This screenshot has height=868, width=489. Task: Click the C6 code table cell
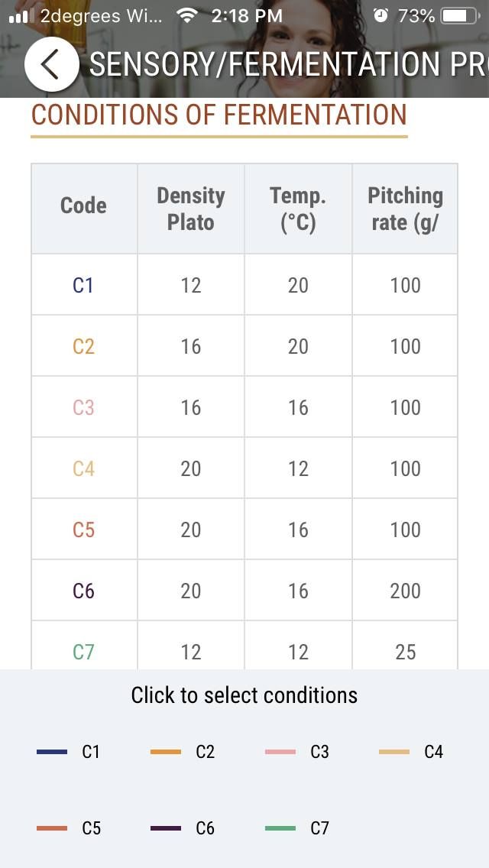(x=83, y=591)
